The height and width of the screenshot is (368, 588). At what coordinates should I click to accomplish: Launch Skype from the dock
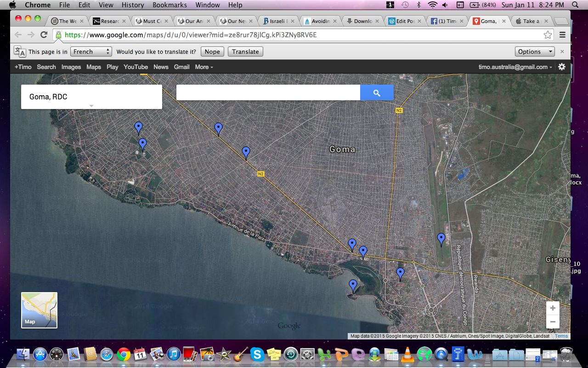[257, 354]
